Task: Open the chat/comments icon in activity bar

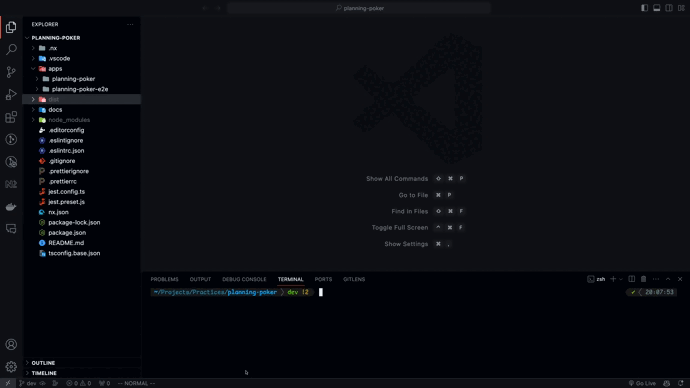Action: [x=11, y=229]
